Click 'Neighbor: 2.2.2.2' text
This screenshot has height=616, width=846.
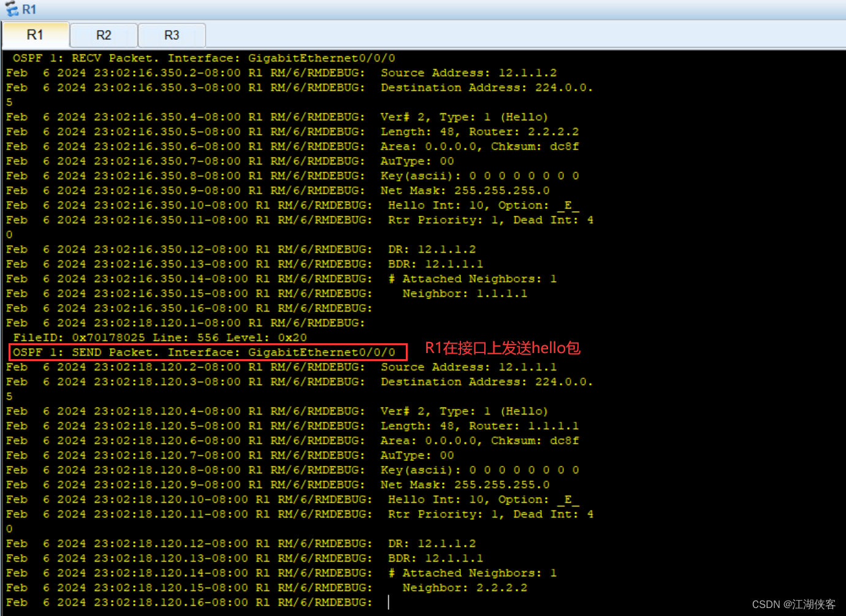point(465,588)
